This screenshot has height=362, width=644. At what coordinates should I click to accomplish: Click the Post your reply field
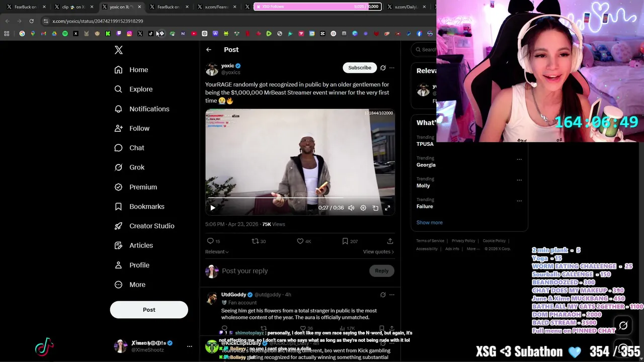tap(294, 271)
